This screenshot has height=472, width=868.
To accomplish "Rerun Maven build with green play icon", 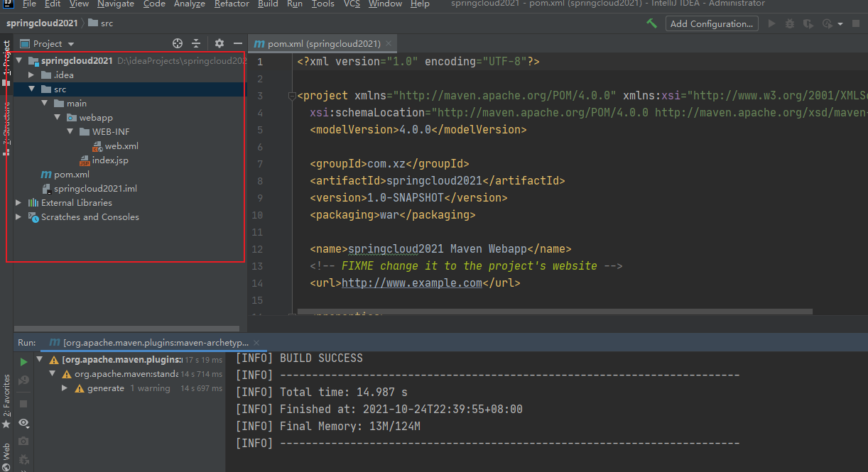I will 23,361.
